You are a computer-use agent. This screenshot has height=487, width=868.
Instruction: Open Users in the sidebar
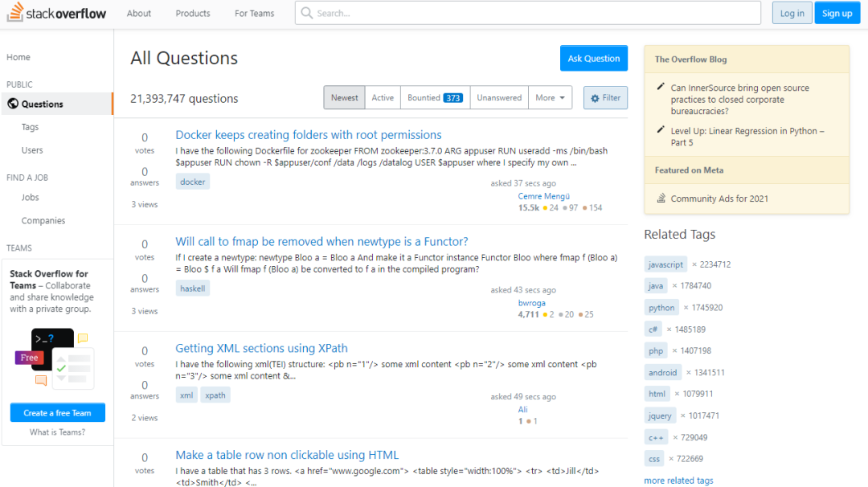tap(32, 150)
